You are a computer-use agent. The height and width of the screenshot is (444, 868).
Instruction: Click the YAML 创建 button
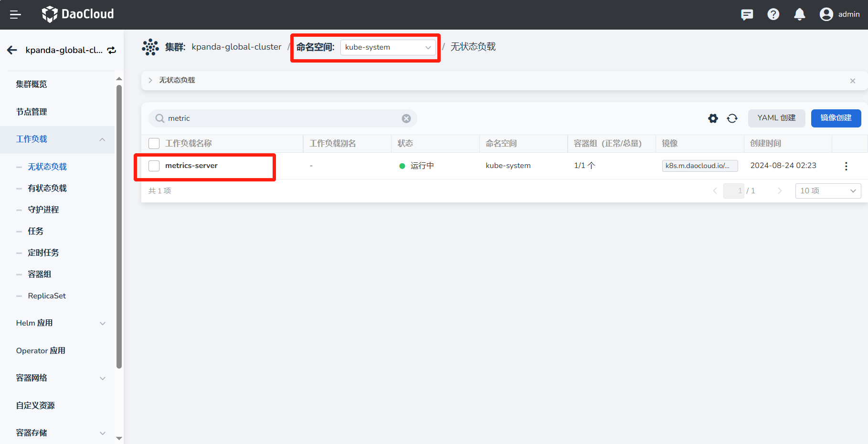coord(776,118)
